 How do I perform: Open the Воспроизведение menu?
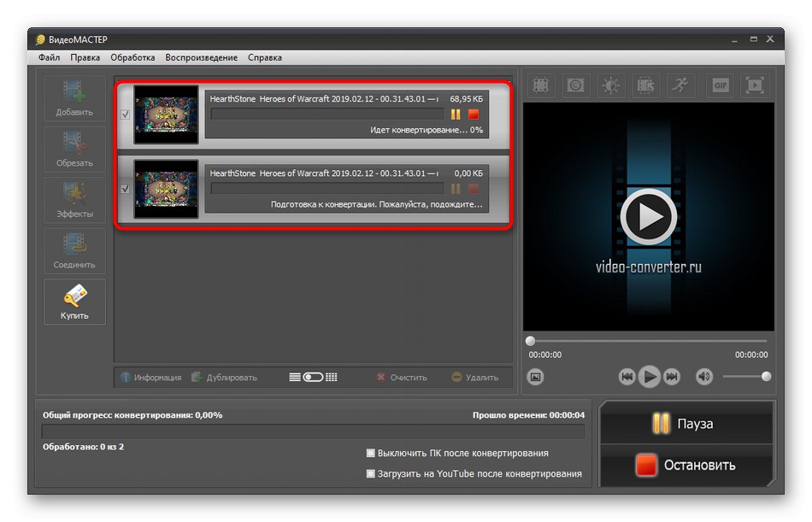click(x=202, y=57)
